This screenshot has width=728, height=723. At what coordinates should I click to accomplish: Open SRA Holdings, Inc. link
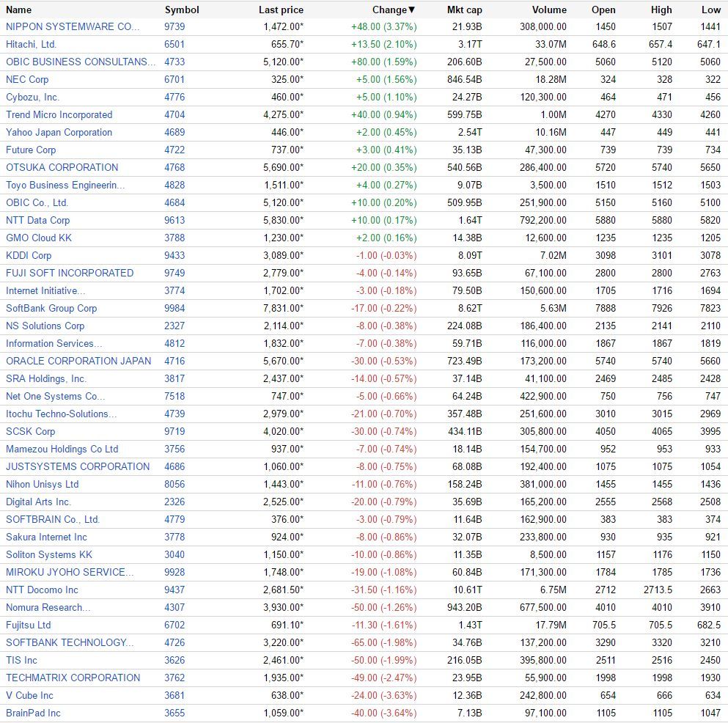click(46, 379)
